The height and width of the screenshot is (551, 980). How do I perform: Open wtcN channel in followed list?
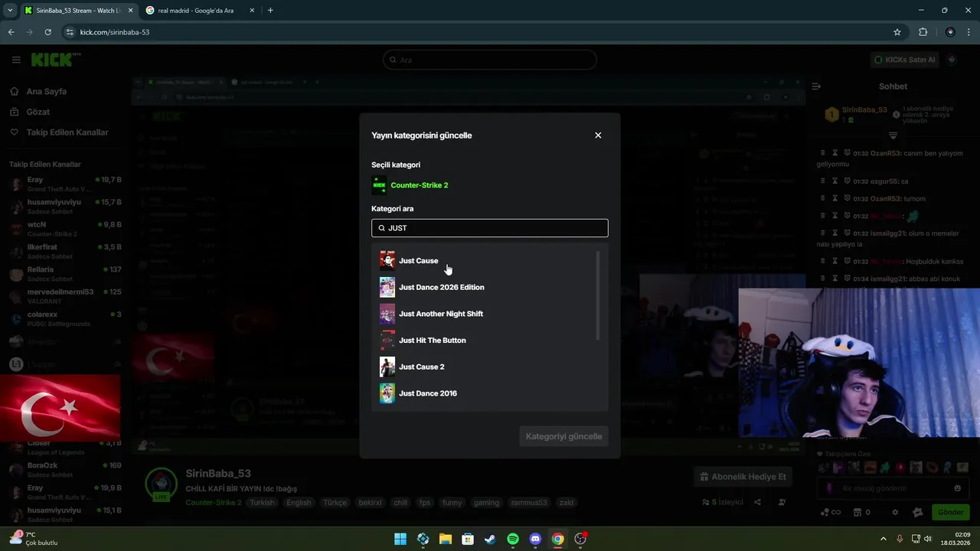pos(65,230)
